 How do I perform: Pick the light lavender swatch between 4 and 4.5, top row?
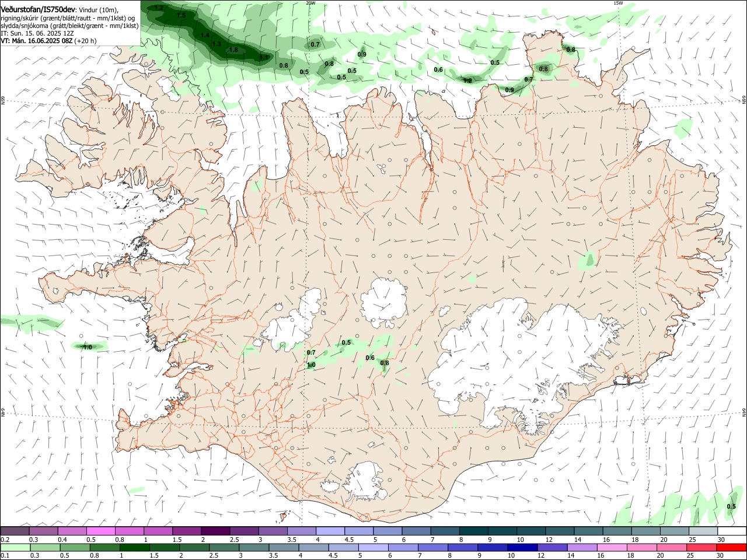(329, 531)
